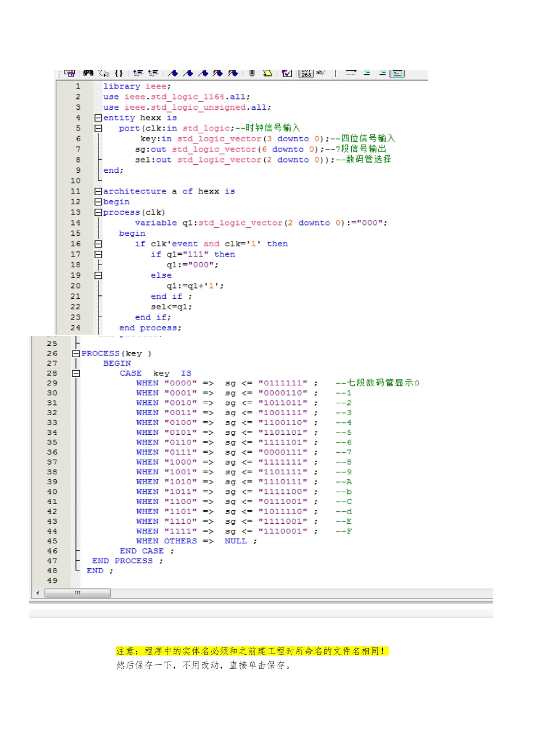534x756 pixels.
Task: Click the yellow highlighted note below the editor
Action: (252, 651)
